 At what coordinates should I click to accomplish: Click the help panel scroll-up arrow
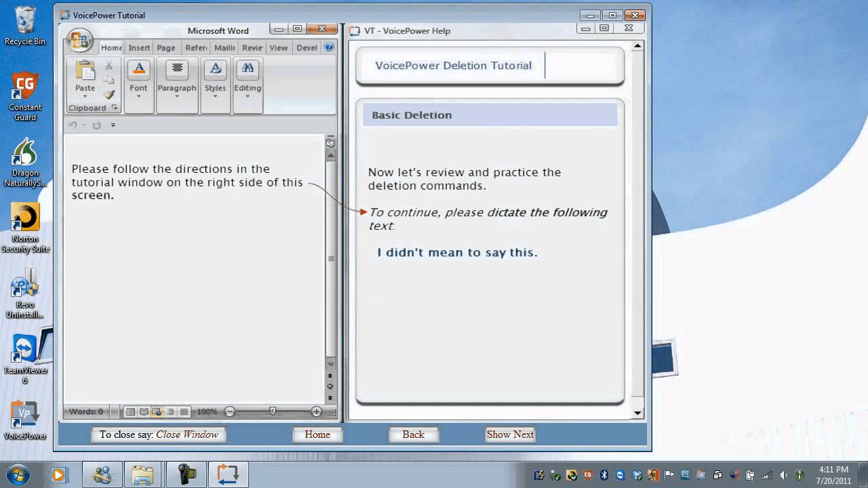(x=637, y=46)
